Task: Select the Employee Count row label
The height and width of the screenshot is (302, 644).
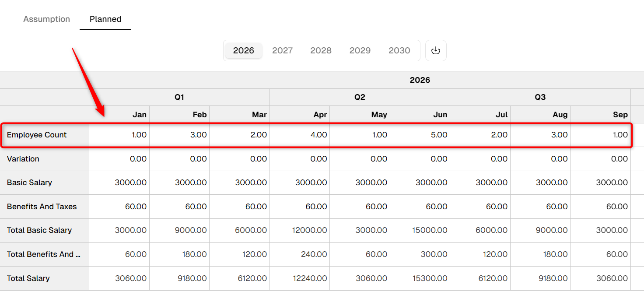Action: pyautogui.click(x=37, y=135)
